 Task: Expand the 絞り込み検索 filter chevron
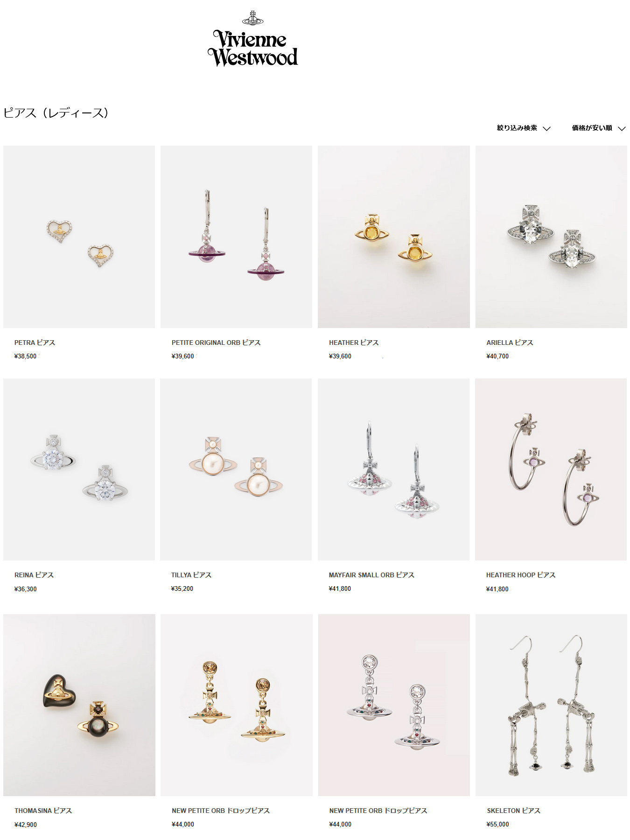tap(547, 128)
